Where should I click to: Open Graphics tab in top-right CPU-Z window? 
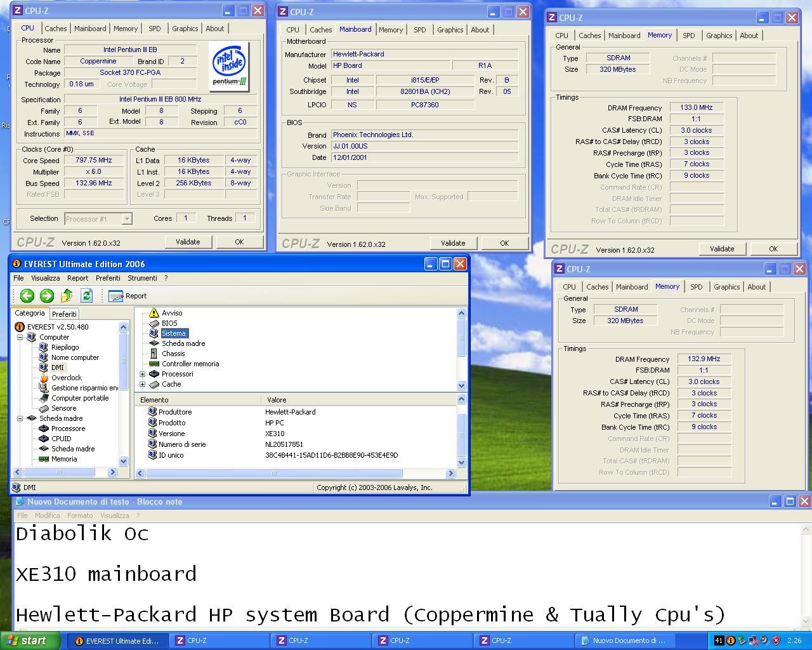click(x=719, y=36)
